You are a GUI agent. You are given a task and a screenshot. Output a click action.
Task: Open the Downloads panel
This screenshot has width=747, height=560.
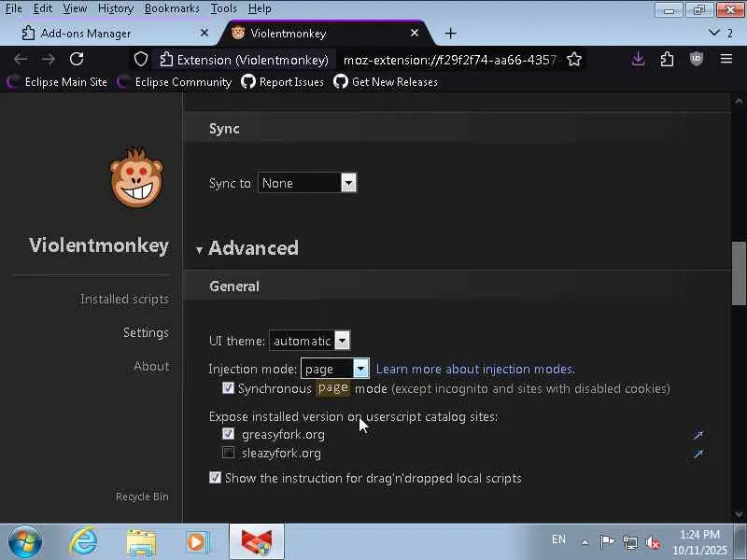[x=638, y=59]
